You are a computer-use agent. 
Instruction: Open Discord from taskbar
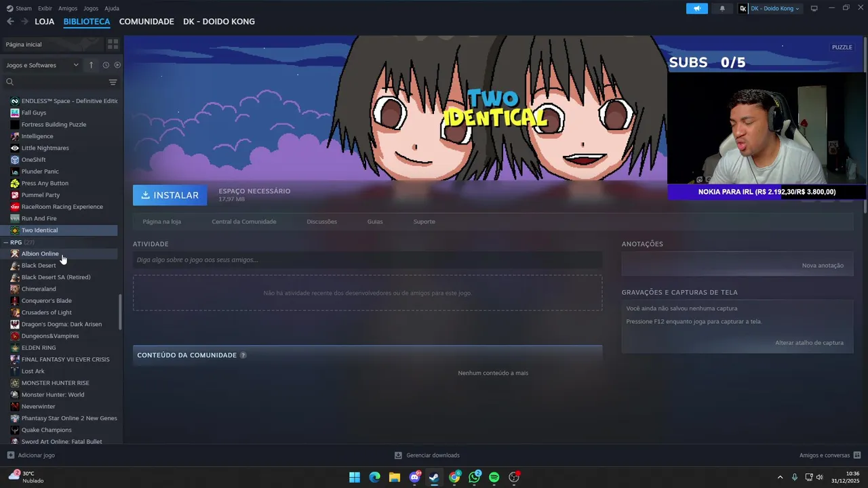pos(414,477)
